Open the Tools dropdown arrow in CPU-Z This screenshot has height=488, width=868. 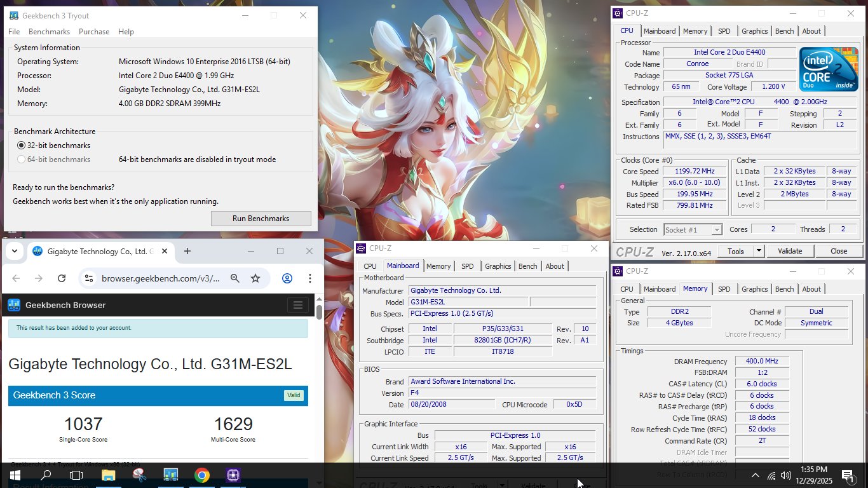(759, 251)
